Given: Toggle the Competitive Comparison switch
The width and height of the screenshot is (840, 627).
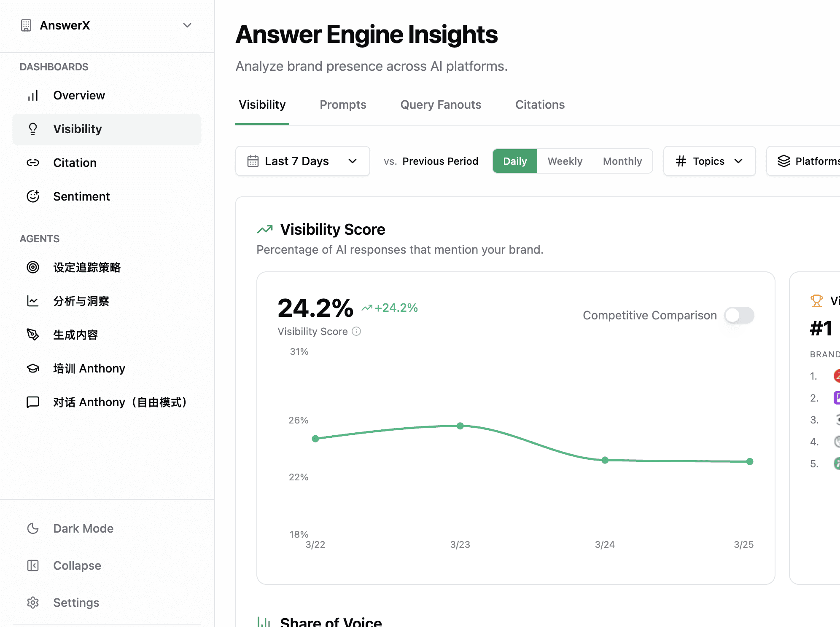Looking at the screenshot, I should tap(739, 315).
